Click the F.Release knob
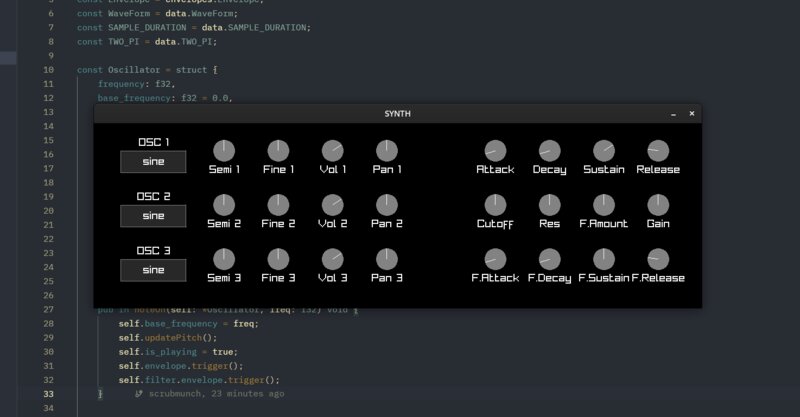 pos(657,259)
